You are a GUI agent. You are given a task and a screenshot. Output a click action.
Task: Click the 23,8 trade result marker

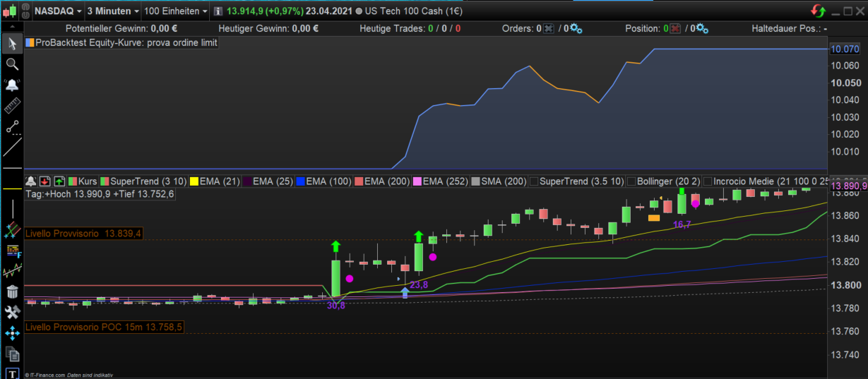pyautogui.click(x=419, y=284)
